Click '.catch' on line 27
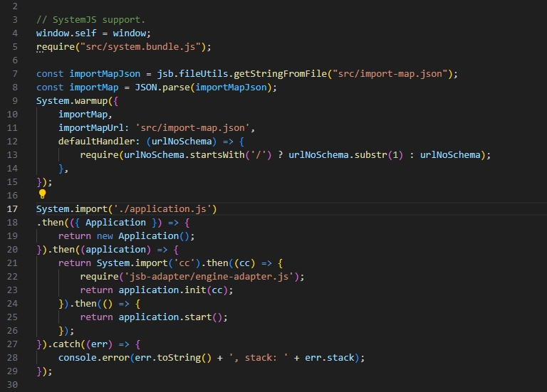Image resolution: width=547 pixels, height=392 pixels. click(64, 344)
